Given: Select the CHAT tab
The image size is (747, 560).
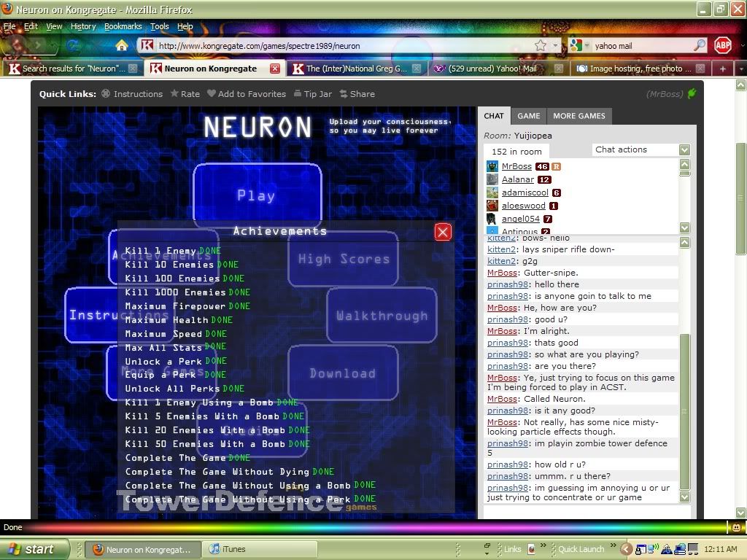Looking at the screenshot, I should pyautogui.click(x=494, y=116).
